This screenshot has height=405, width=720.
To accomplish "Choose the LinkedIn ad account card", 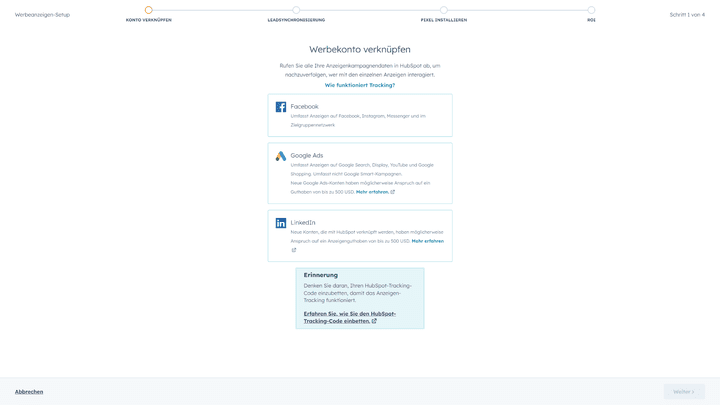I will (360, 236).
